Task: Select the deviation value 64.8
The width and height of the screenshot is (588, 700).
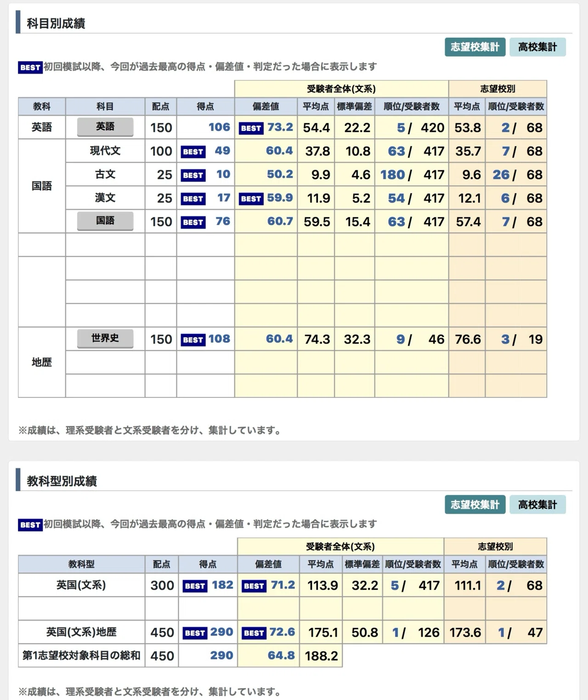Action: [281, 655]
